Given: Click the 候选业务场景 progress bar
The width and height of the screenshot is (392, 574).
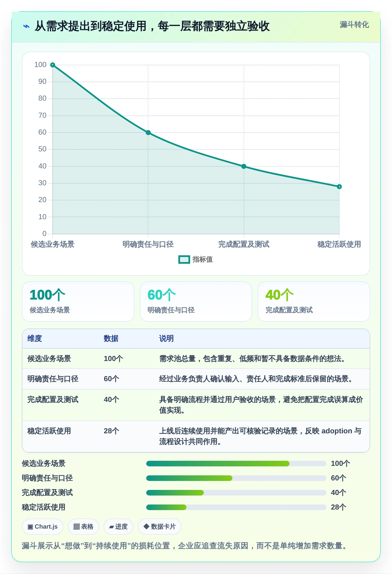Looking at the screenshot, I should 236,464.
